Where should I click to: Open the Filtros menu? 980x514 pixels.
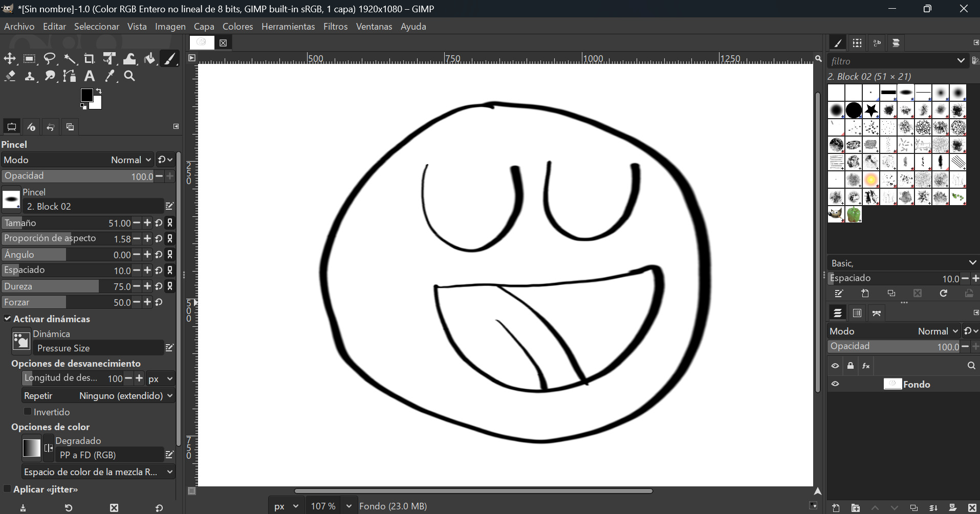point(335,26)
